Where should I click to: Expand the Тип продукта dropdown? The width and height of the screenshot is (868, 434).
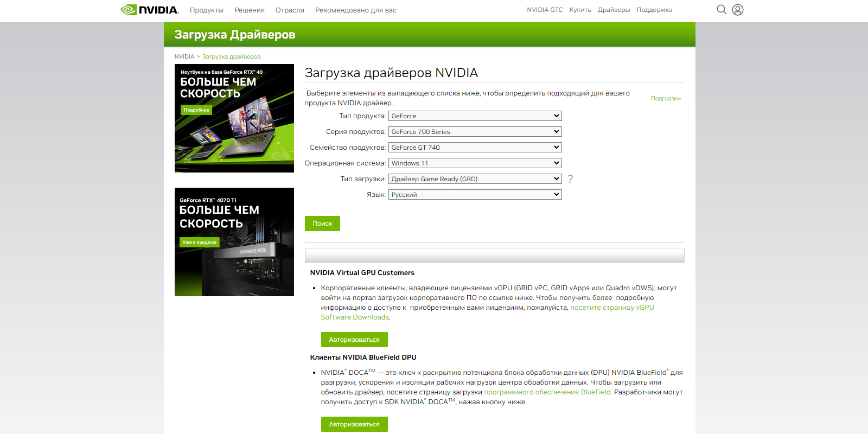pos(475,116)
